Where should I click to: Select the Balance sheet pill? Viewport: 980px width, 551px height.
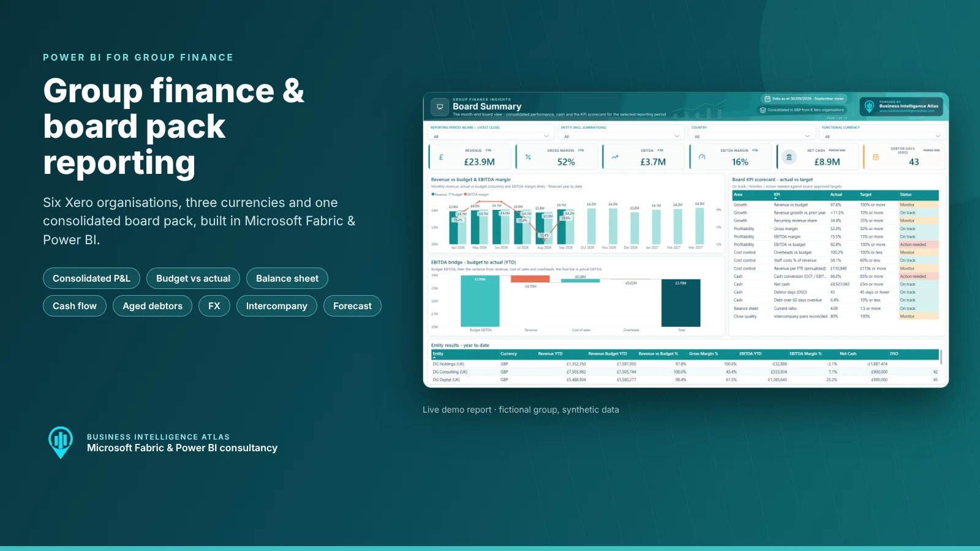[x=287, y=279]
